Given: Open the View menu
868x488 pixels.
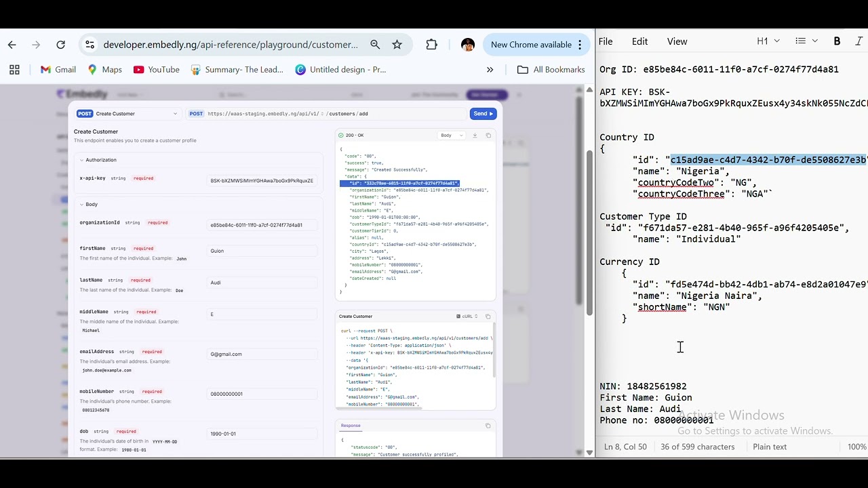Looking at the screenshot, I should point(676,41).
